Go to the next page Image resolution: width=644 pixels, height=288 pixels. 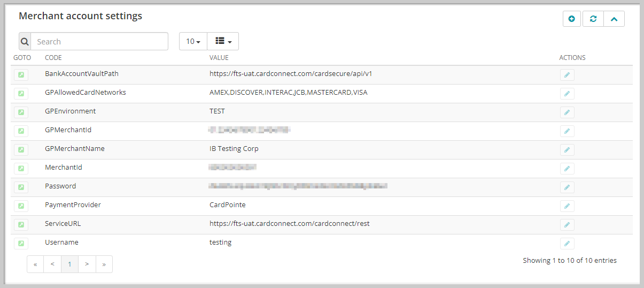pos(87,264)
